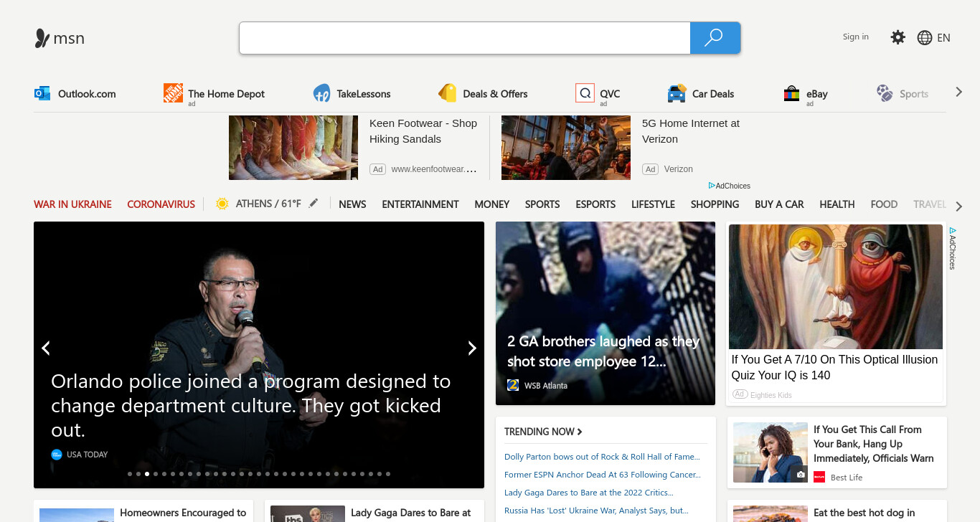Click the AdChoices icon above the navigation bar

pyautogui.click(x=712, y=186)
